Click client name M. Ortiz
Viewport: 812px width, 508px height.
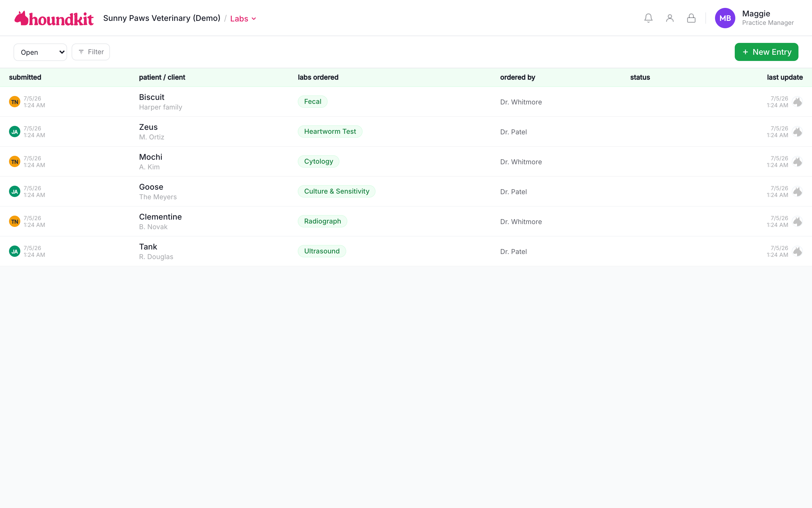tap(152, 137)
